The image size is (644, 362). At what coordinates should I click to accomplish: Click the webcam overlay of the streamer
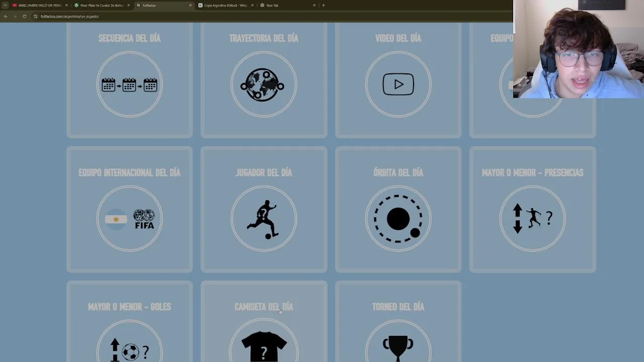579,49
